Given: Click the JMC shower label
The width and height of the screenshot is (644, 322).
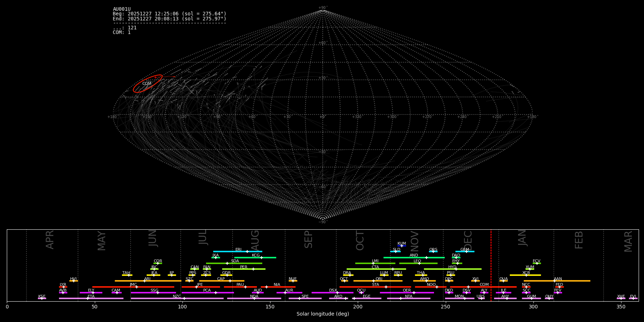Looking at the screenshot, I should [133, 285].
